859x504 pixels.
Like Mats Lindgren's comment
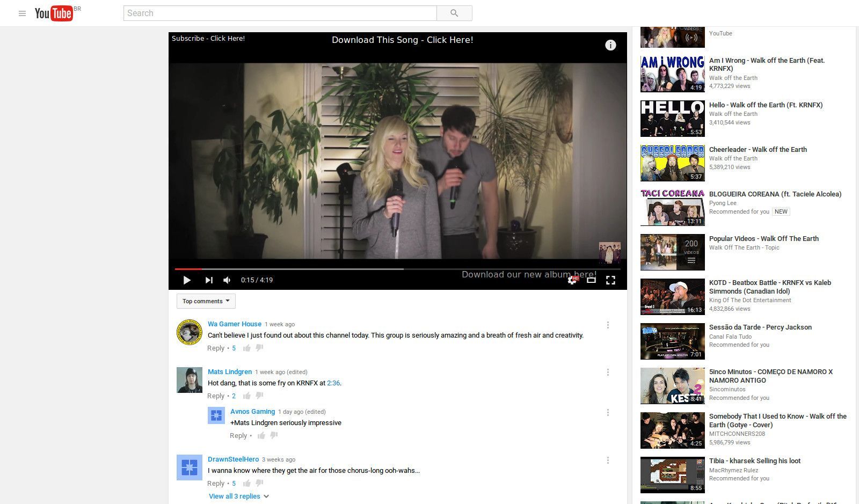(247, 396)
